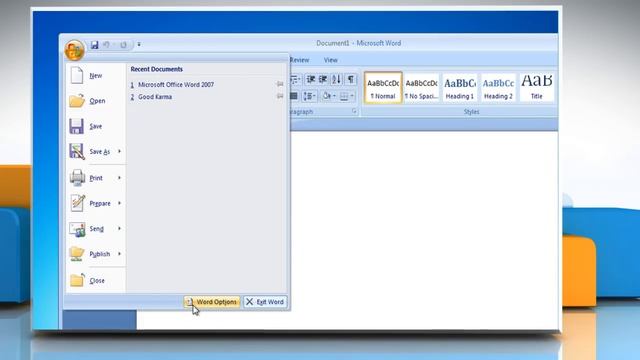Click the Undo arrow in Quick Access Toolbar
Viewport: 640px width, 360px height.
click(107, 45)
